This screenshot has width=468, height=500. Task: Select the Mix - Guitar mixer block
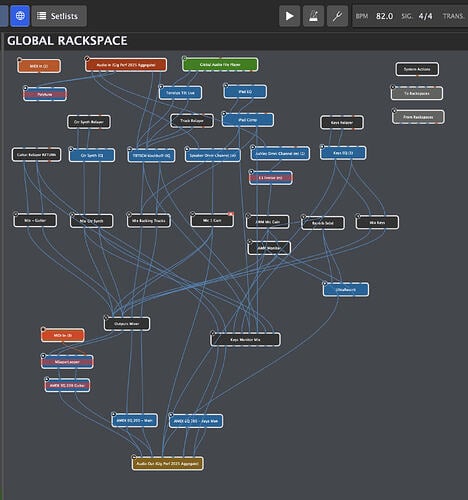pos(35,220)
